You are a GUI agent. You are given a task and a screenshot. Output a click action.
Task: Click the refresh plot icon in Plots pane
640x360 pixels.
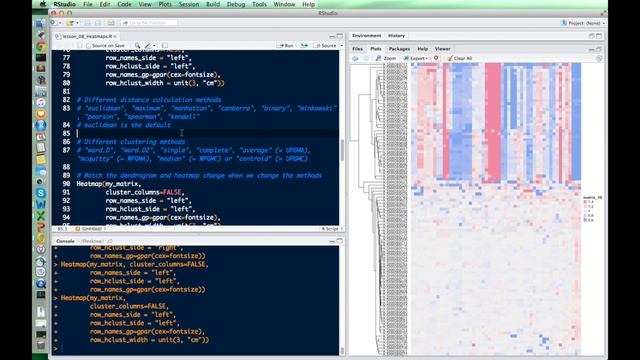(x=599, y=58)
